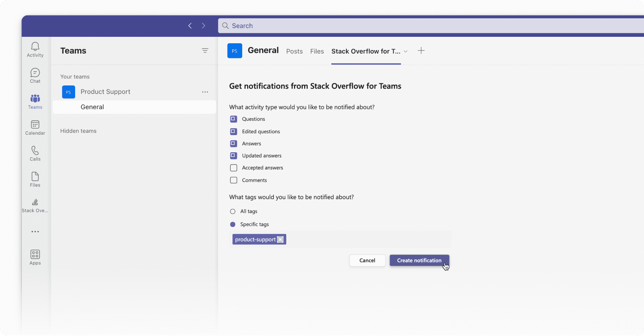Screen dimensions: 644x336
Task: Click into the Search field
Action: [x=431, y=26]
